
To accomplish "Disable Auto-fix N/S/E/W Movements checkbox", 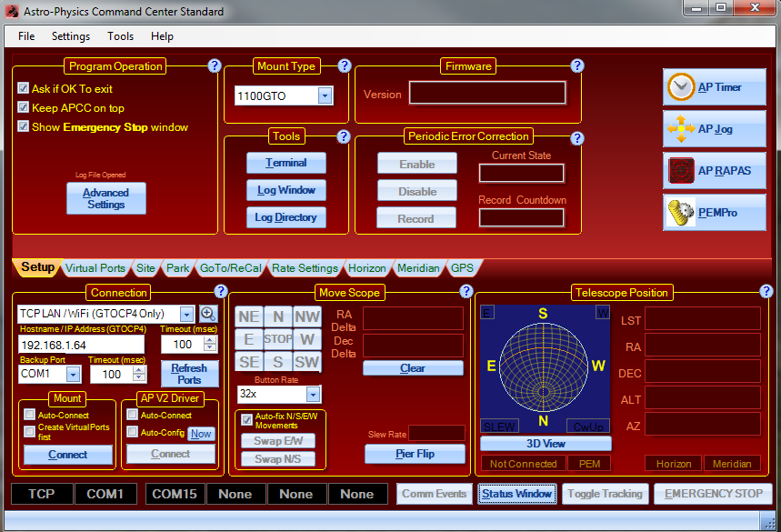I will pyautogui.click(x=246, y=419).
